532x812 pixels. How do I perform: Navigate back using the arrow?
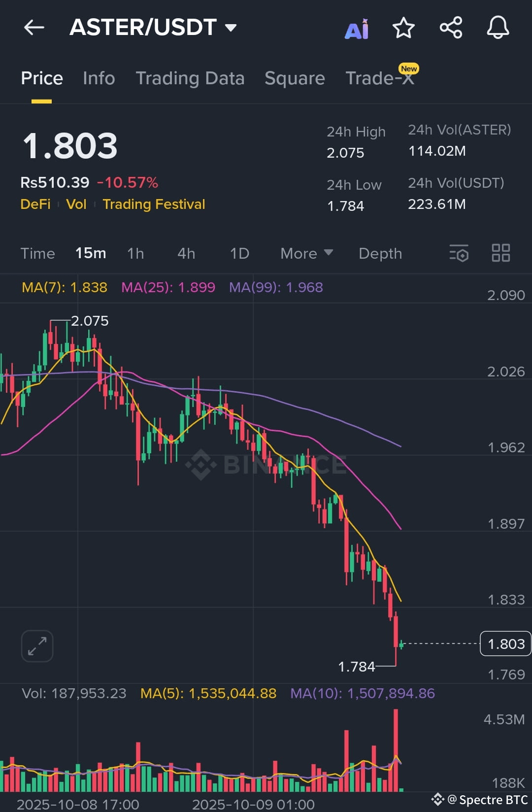33,27
